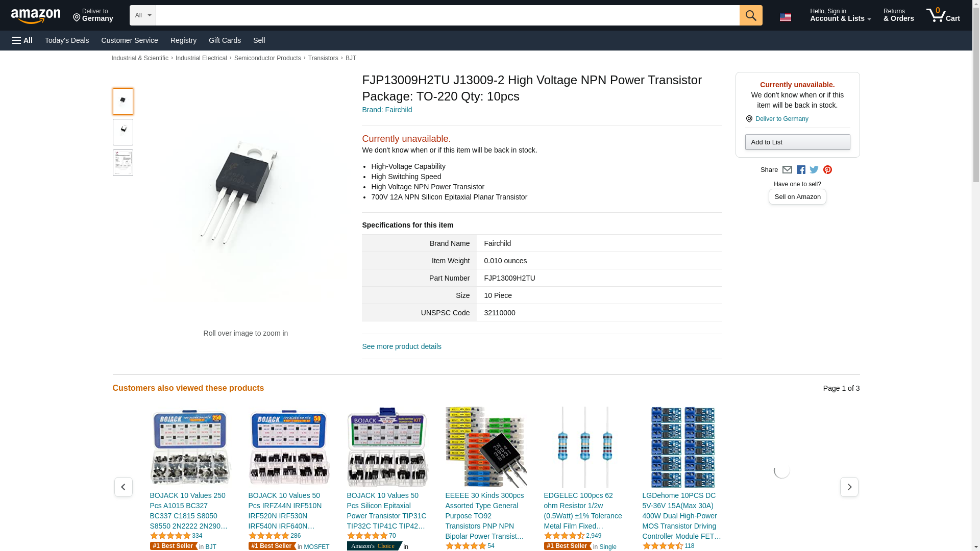Select the third datasheet thumbnail
Image resolution: width=980 pixels, height=551 pixels.
pyautogui.click(x=123, y=163)
